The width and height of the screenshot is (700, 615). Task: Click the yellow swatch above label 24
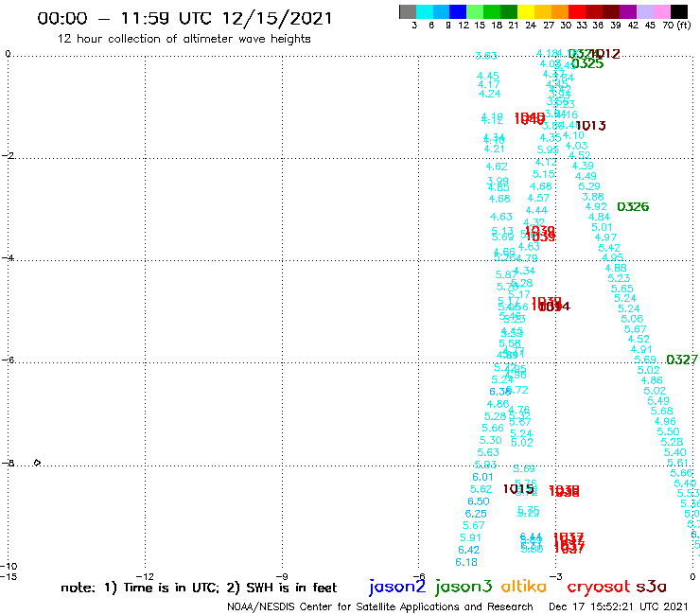click(x=525, y=11)
